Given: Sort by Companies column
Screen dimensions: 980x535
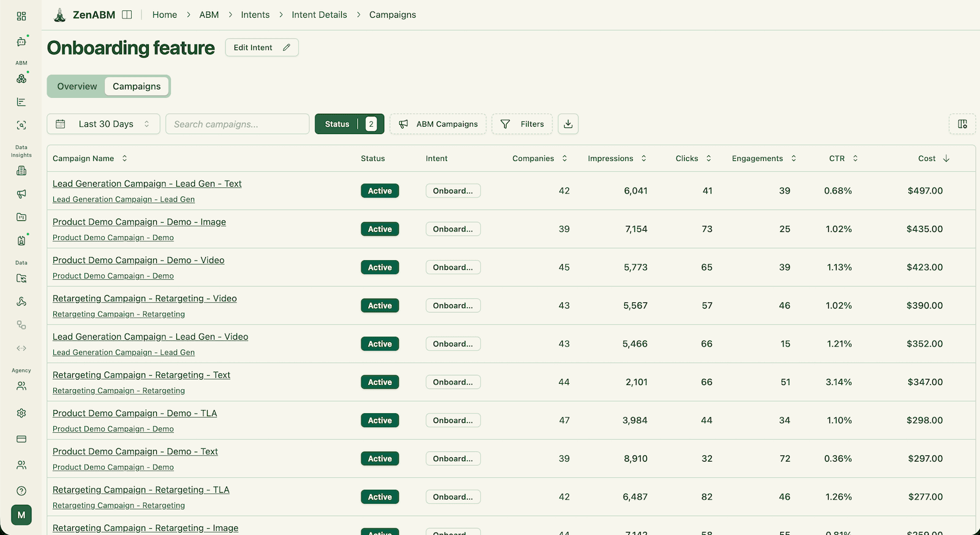Looking at the screenshot, I should tap(540, 159).
